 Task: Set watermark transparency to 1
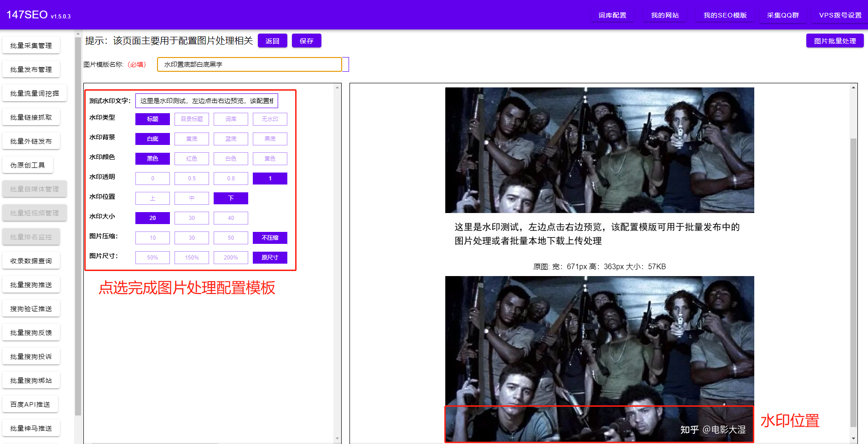click(270, 179)
